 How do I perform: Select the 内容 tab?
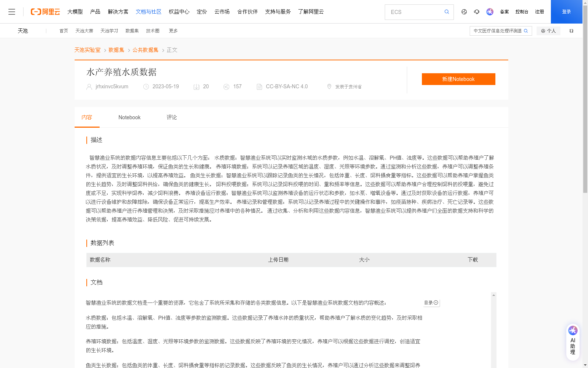[87, 117]
